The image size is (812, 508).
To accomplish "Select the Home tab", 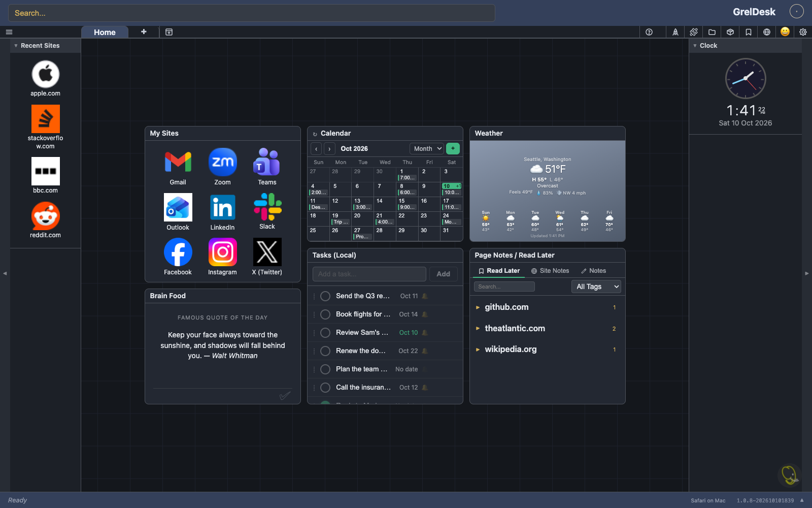I will pyautogui.click(x=105, y=32).
